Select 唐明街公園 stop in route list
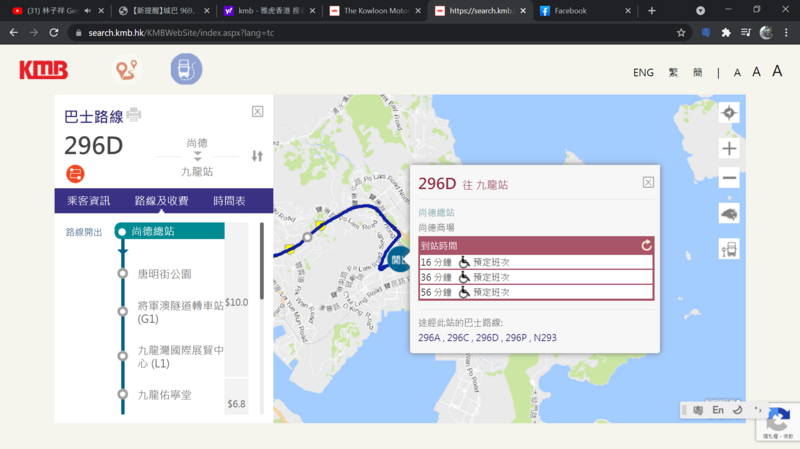The width and height of the screenshot is (800, 449). click(164, 273)
